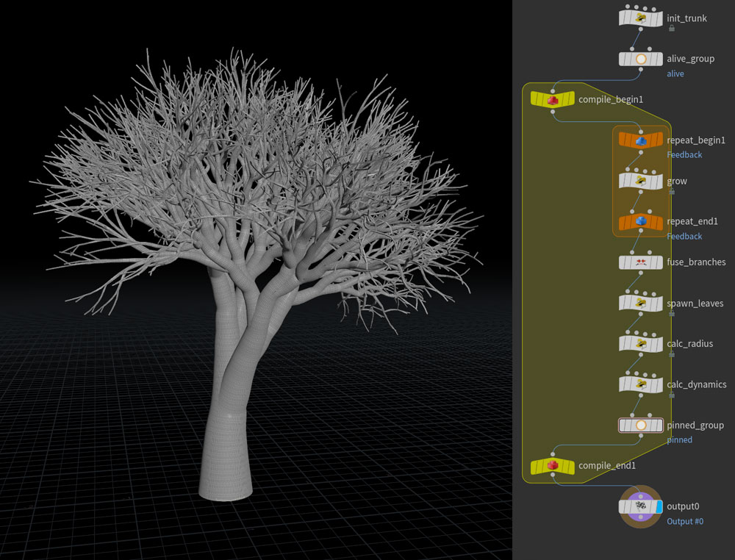
Task: Select the compile_end1 node icon
Action: (x=553, y=466)
